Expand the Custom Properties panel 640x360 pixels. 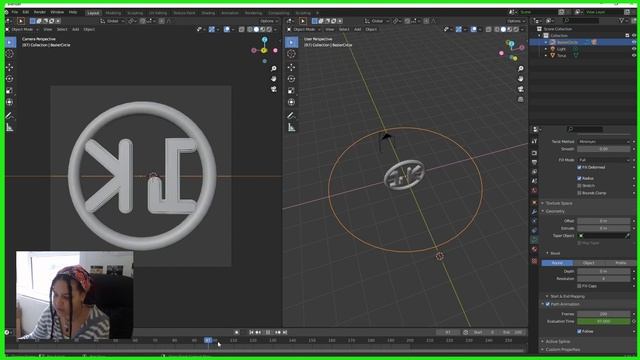[x=562, y=349]
